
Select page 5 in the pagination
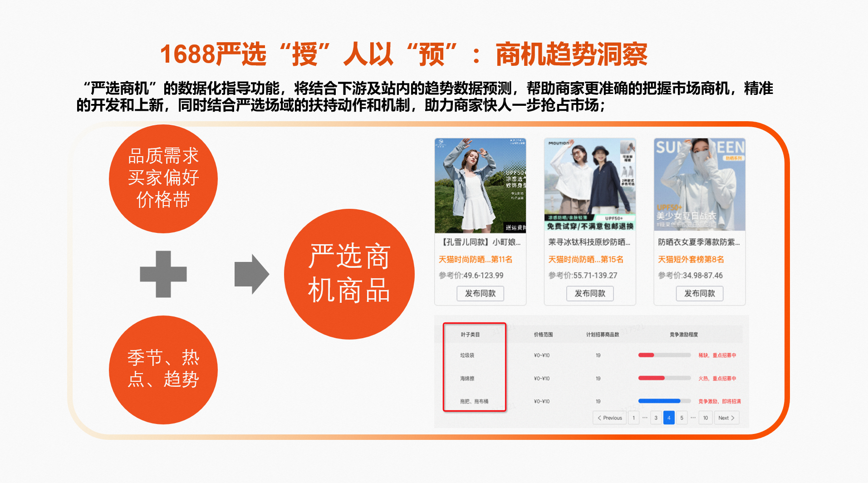[682, 418]
